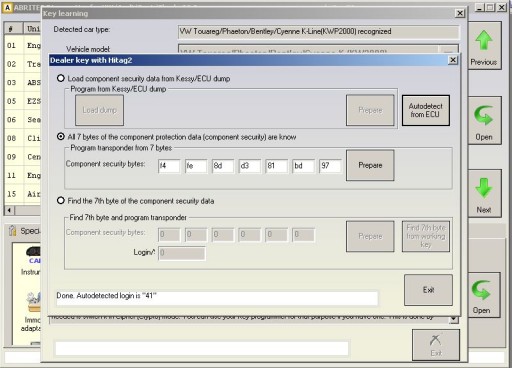The width and height of the screenshot is (512, 368).
Task: Click Prepare in Find 7th byte group
Action: pos(370,236)
